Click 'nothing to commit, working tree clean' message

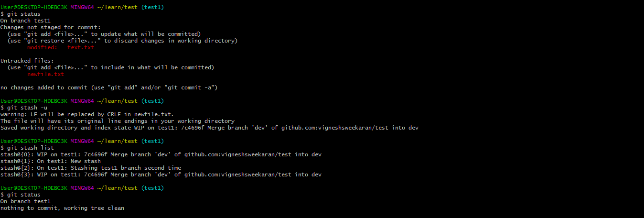coord(62,208)
